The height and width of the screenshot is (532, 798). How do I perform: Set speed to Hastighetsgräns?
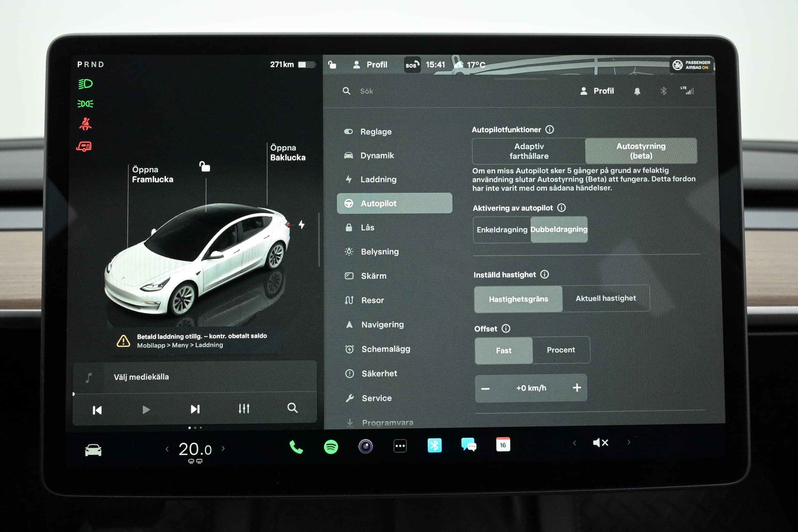(518, 299)
